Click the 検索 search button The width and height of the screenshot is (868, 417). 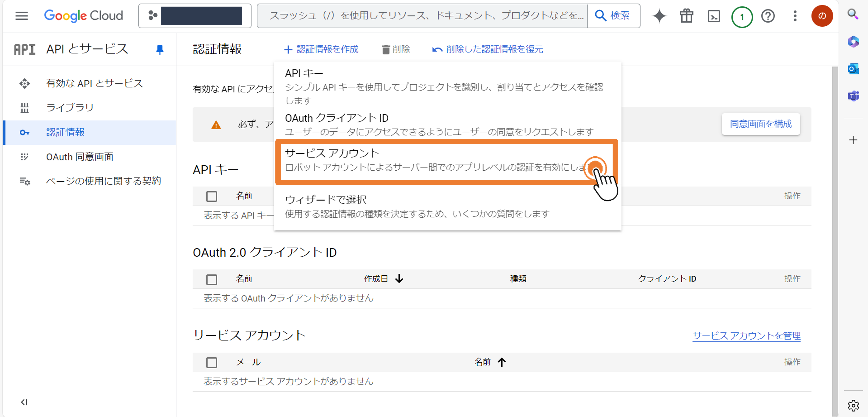613,16
